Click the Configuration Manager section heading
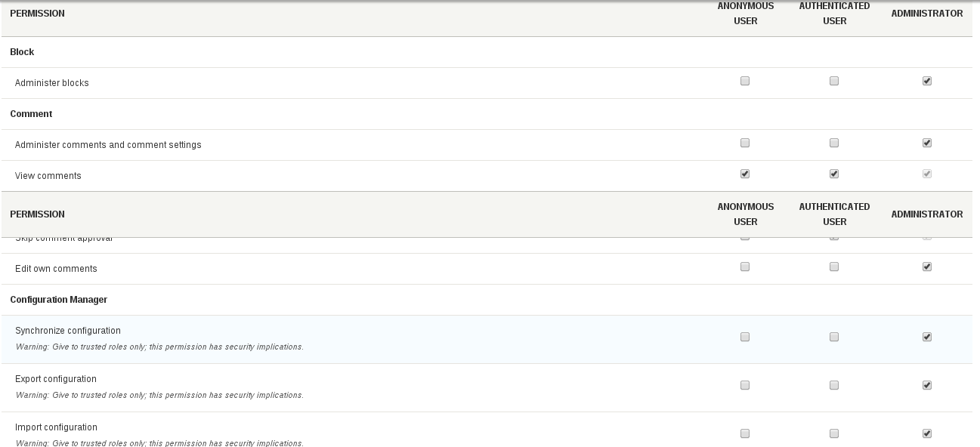The height and width of the screenshot is (447, 980). [x=59, y=299]
